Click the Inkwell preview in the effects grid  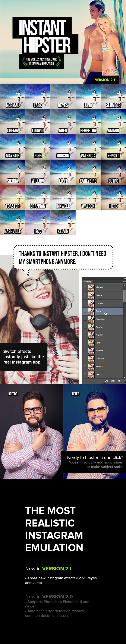pyautogui.click(x=63, y=198)
